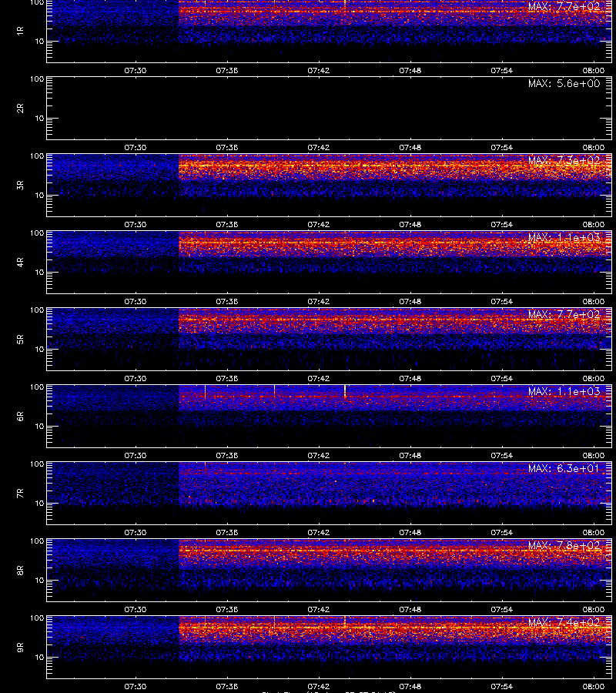The width and height of the screenshot is (616, 693).
Task: Click the 08:00 time label under panel 4R
Action: 594,301
